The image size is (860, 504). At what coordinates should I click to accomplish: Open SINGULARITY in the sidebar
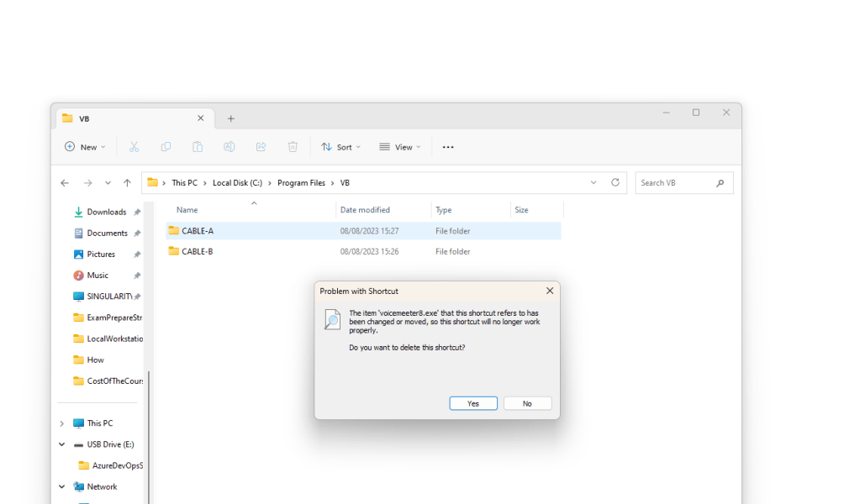coord(109,297)
